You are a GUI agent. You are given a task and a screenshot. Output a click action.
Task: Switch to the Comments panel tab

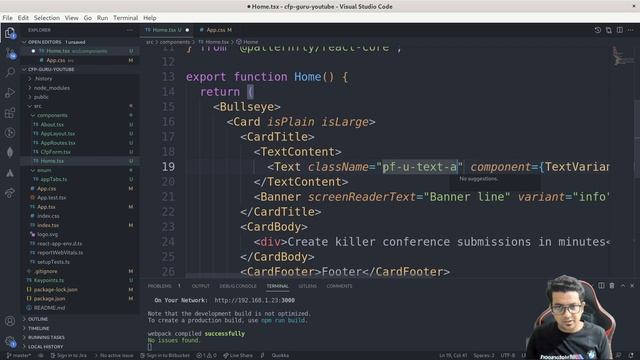[339, 286]
